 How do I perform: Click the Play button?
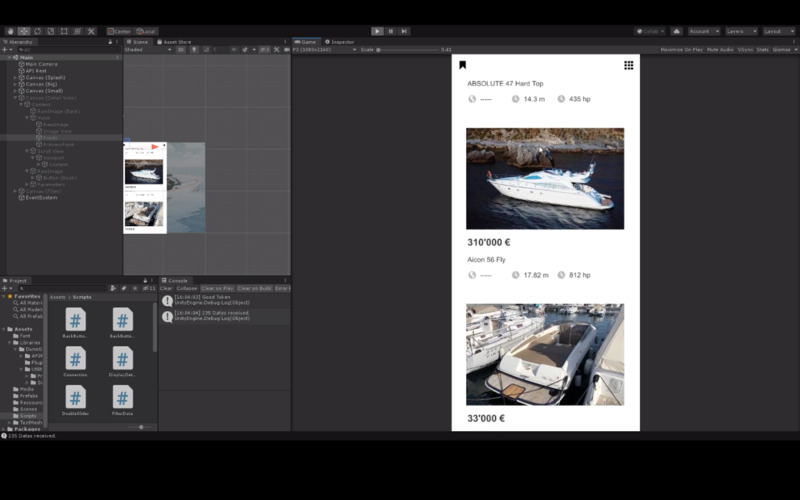[x=377, y=31]
